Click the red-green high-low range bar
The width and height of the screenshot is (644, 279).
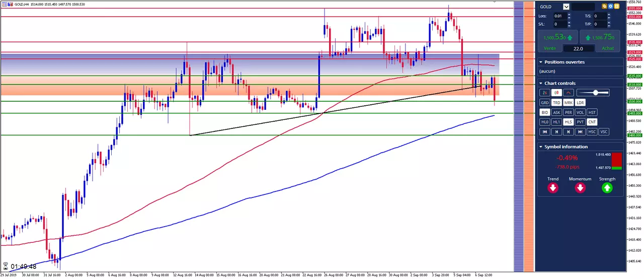(x=616, y=161)
